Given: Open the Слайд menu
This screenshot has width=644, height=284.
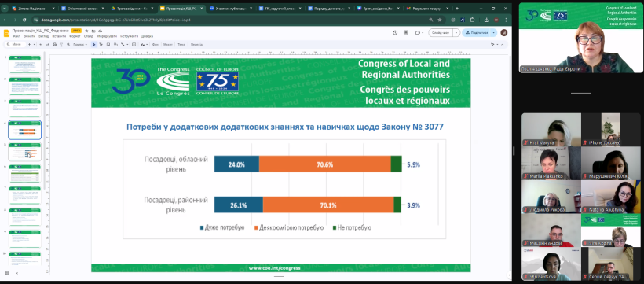Looking at the screenshot, I should (x=88, y=36).
